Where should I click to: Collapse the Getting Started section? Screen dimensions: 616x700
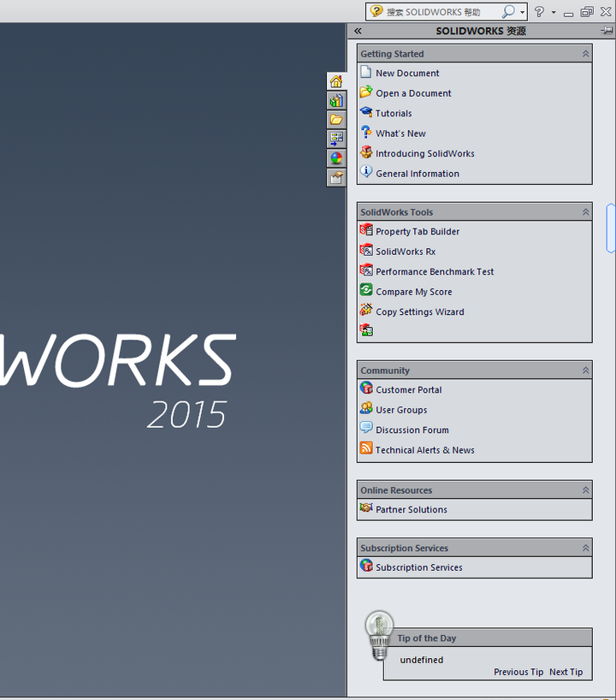point(586,54)
